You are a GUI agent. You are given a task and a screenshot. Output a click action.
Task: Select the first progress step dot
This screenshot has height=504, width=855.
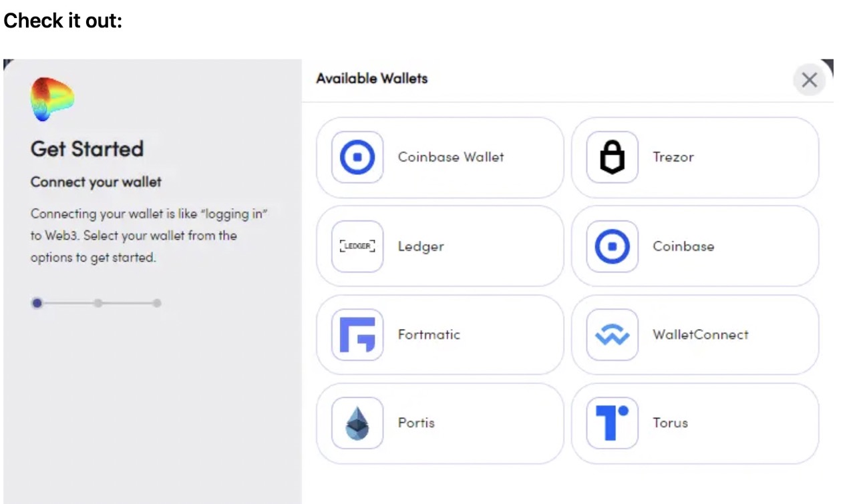37,302
